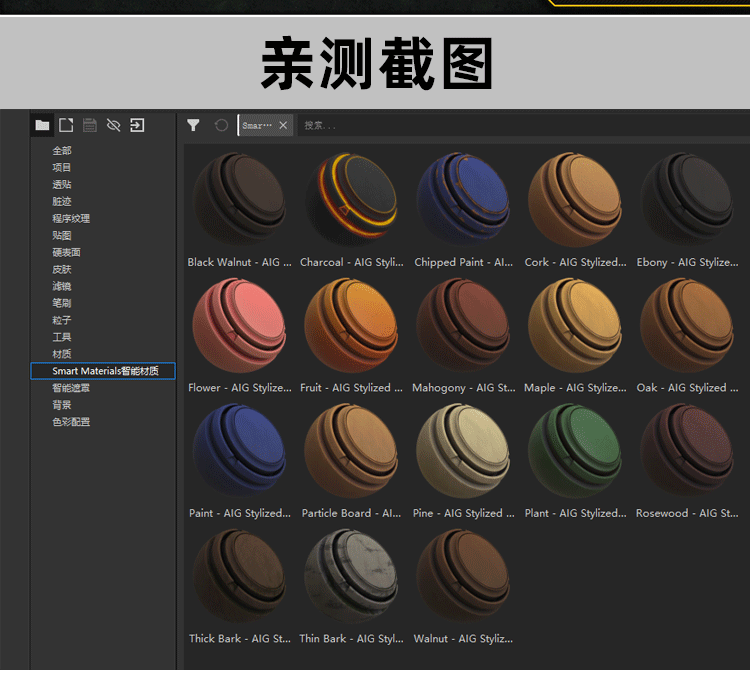The width and height of the screenshot is (750, 694).
Task: Click the save floppy disk icon
Action: [x=90, y=125]
